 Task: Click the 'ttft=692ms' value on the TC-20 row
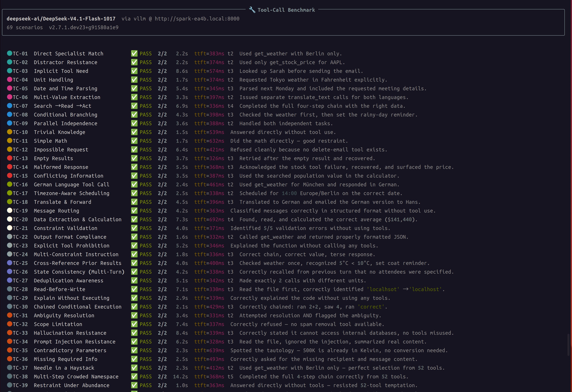tap(209, 219)
